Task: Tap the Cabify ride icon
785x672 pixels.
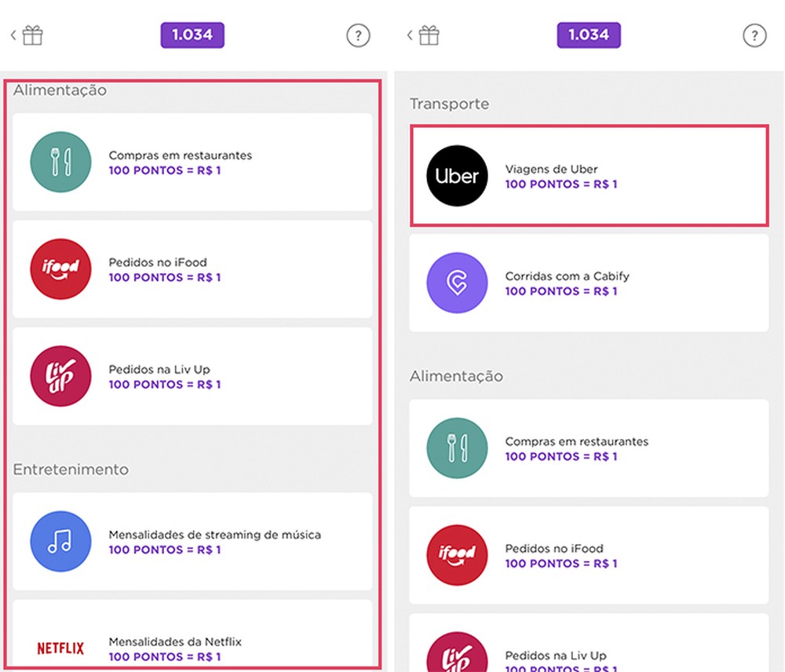Action: 457,283
